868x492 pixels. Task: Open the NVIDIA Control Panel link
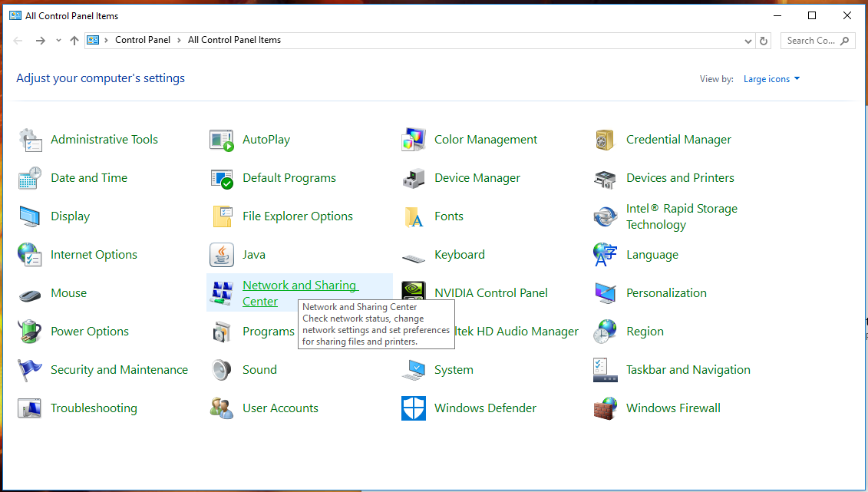coord(491,292)
